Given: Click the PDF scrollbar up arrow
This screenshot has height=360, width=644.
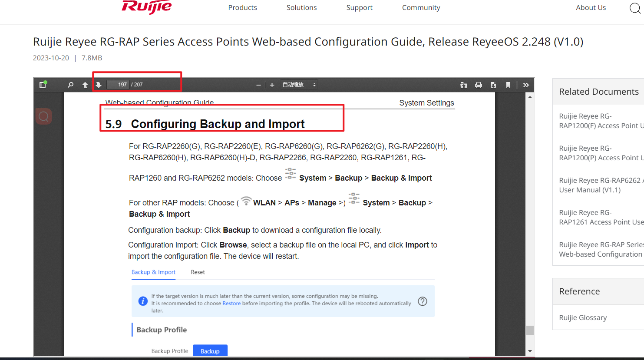Looking at the screenshot, I should coord(530,97).
